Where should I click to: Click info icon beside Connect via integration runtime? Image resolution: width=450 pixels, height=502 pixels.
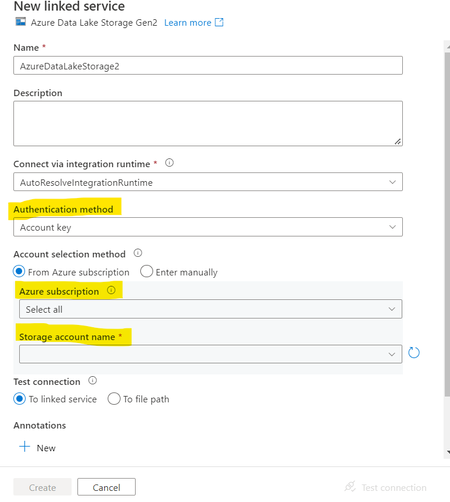[x=169, y=163]
